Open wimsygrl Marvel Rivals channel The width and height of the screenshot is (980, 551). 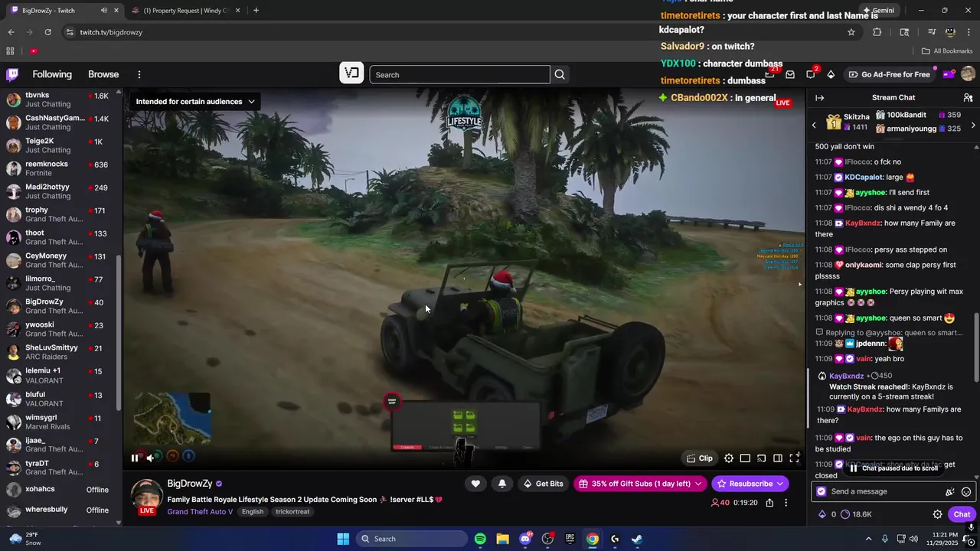point(60,422)
